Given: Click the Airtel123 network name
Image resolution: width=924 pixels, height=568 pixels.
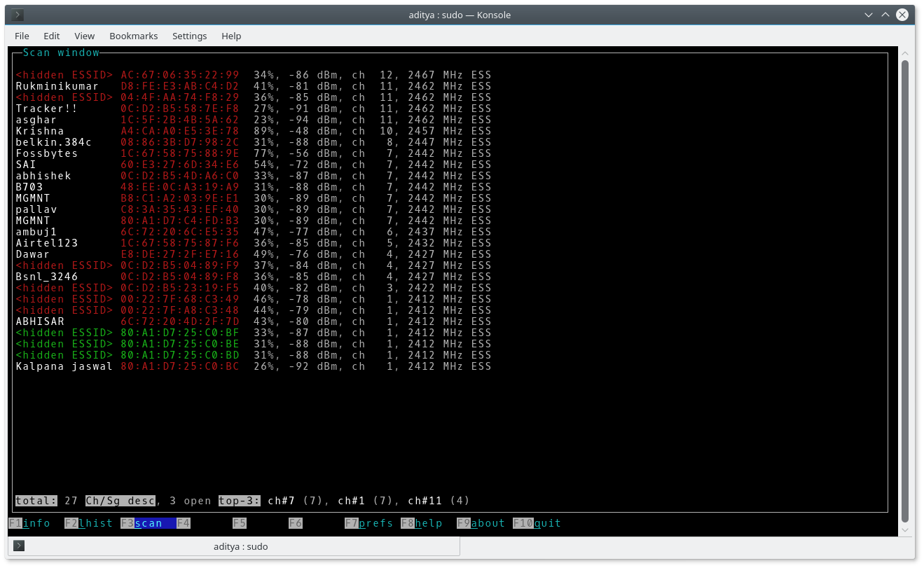Looking at the screenshot, I should 47,243.
